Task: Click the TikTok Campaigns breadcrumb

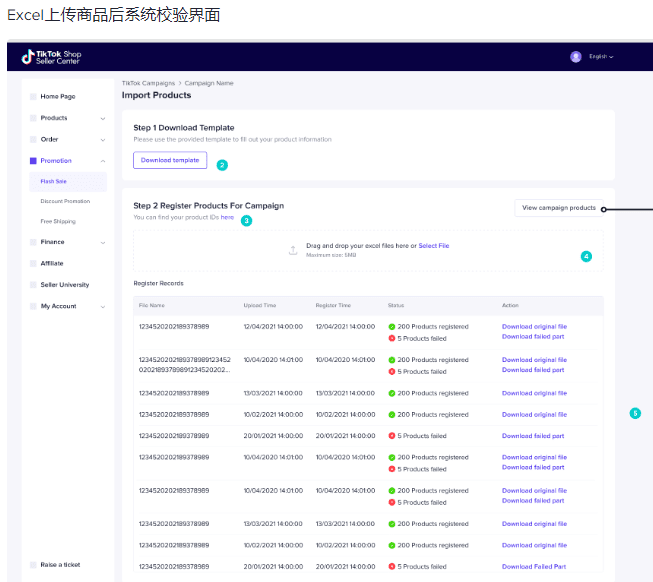Action: 148,83
